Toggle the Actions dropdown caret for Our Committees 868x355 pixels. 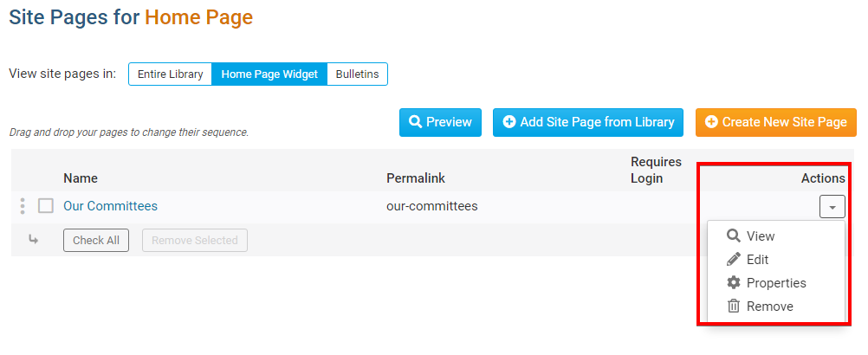(832, 207)
